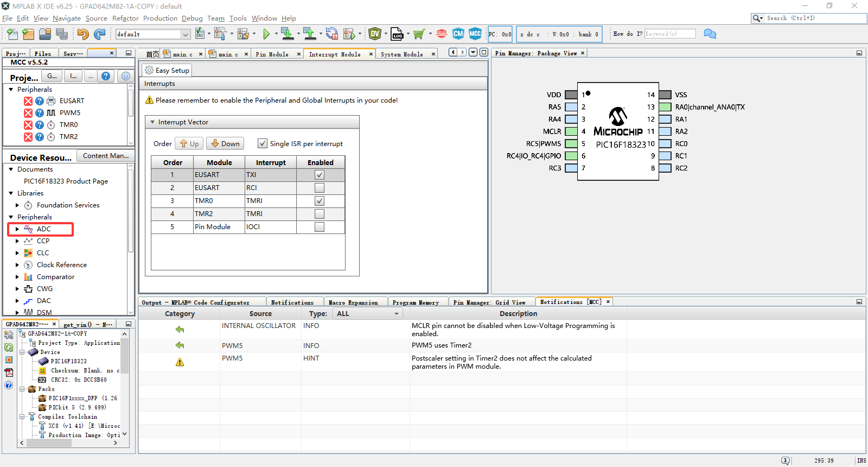The width and height of the screenshot is (868, 467).
Task: Expand the Clock Reference tree node
Action: tap(17, 265)
